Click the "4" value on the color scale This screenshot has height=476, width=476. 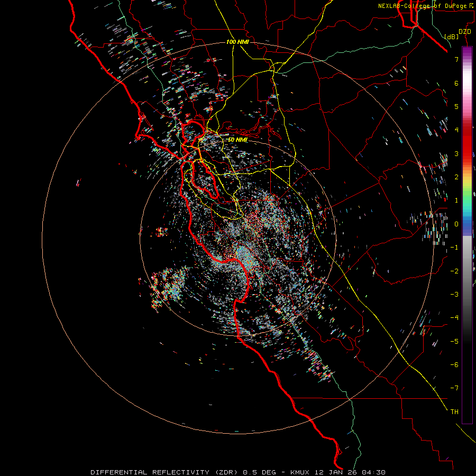click(x=456, y=130)
